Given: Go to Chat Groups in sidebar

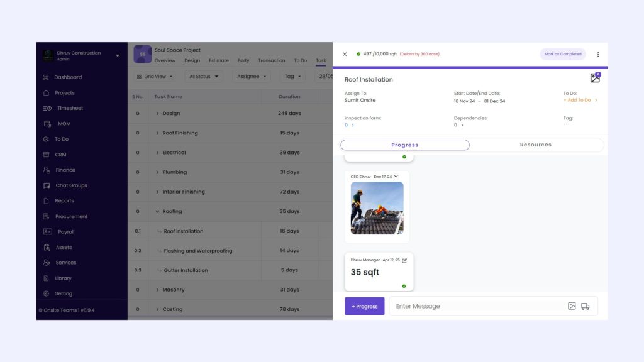Looking at the screenshot, I should [71, 185].
